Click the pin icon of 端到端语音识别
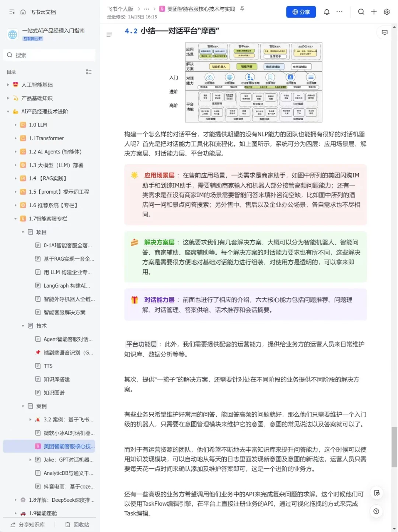This screenshot has height=532, width=398. (x=38, y=352)
